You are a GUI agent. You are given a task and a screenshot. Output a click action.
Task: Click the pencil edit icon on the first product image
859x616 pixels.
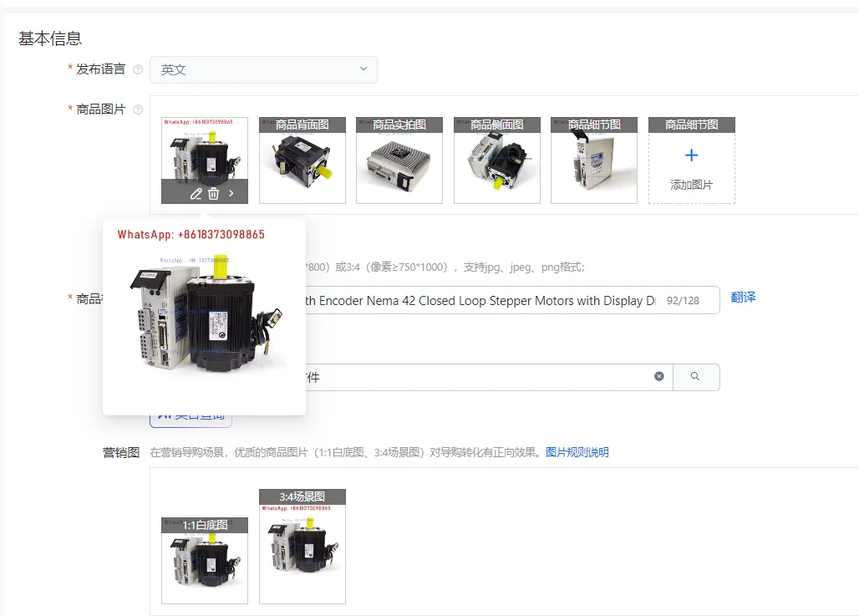point(196,193)
